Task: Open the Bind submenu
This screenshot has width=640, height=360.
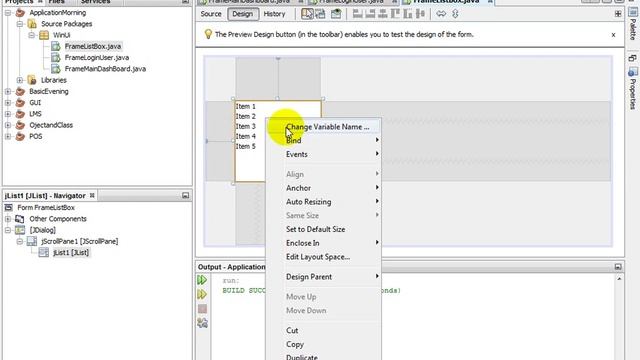Action: (x=323, y=140)
